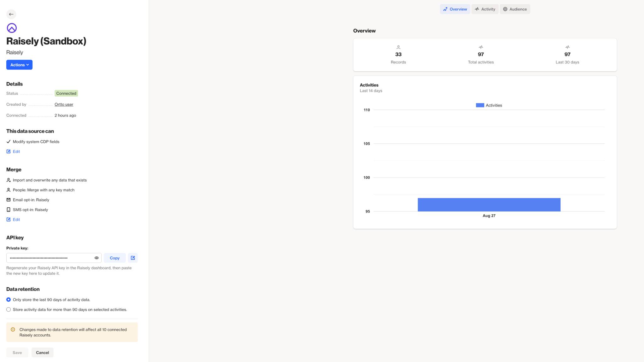Click the SMS opt-in phone icon
644x362 pixels.
pyautogui.click(x=8, y=210)
